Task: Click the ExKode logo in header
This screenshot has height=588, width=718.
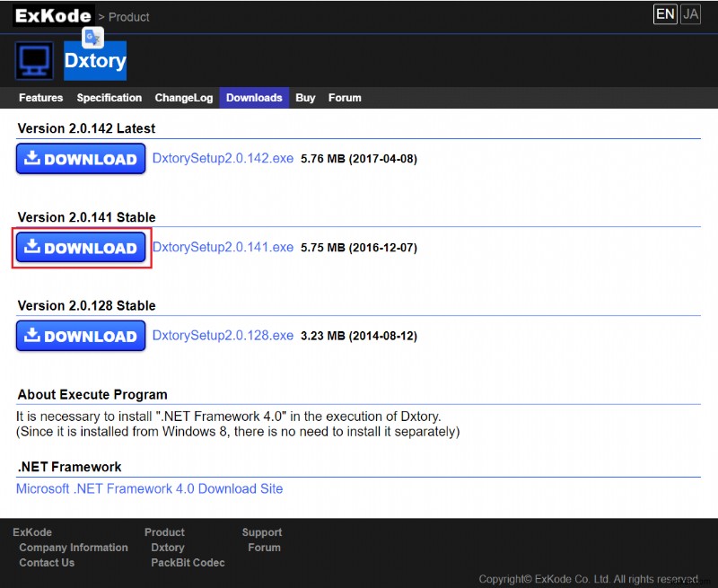Action: click(x=53, y=16)
